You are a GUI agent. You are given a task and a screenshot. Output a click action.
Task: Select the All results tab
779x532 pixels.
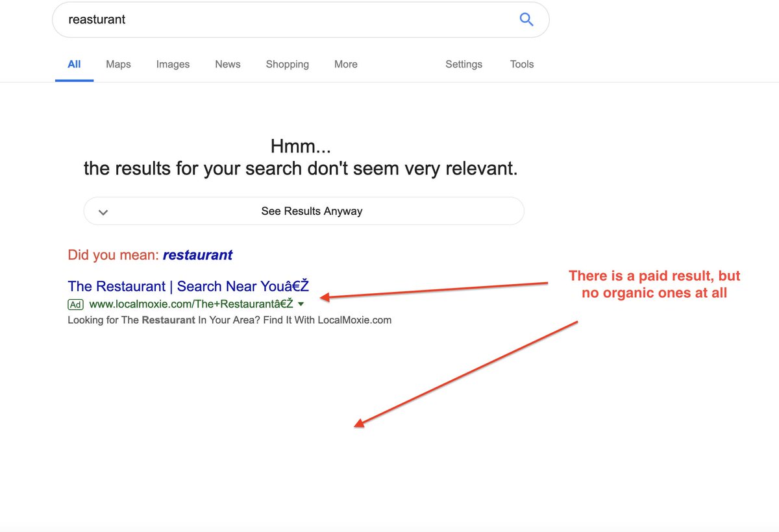[x=74, y=64]
